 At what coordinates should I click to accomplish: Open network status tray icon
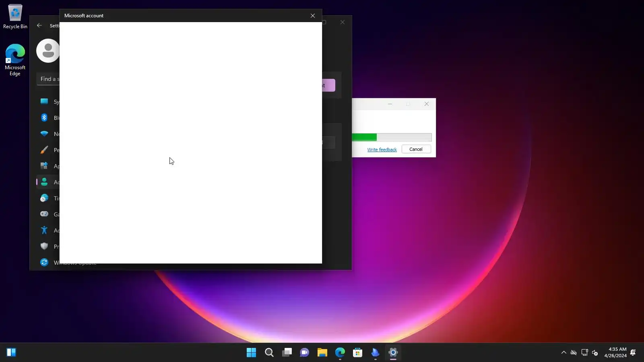point(585,353)
